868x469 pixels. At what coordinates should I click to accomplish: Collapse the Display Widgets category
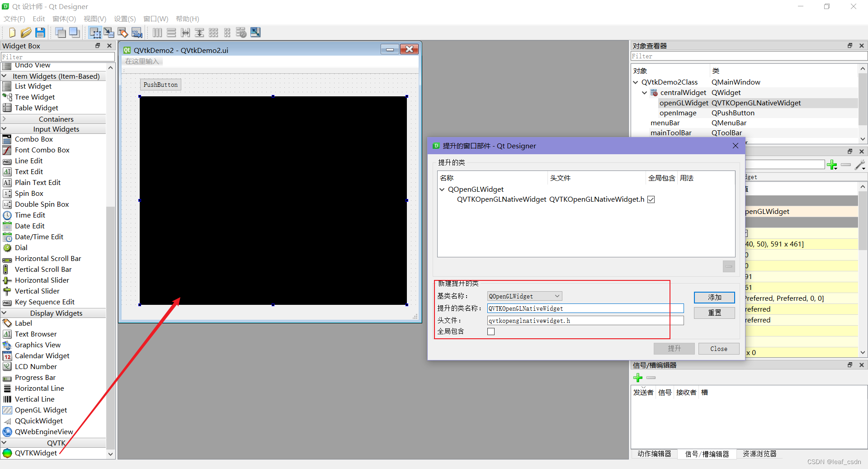click(4, 313)
